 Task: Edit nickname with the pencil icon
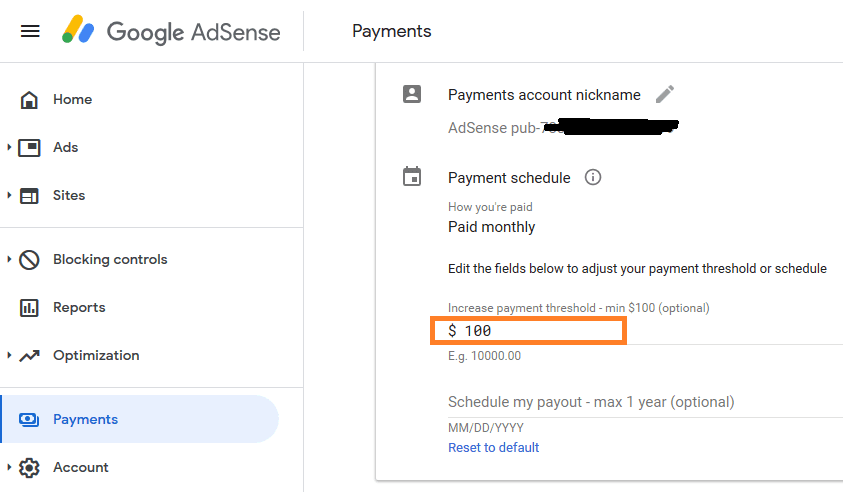(665, 94)
